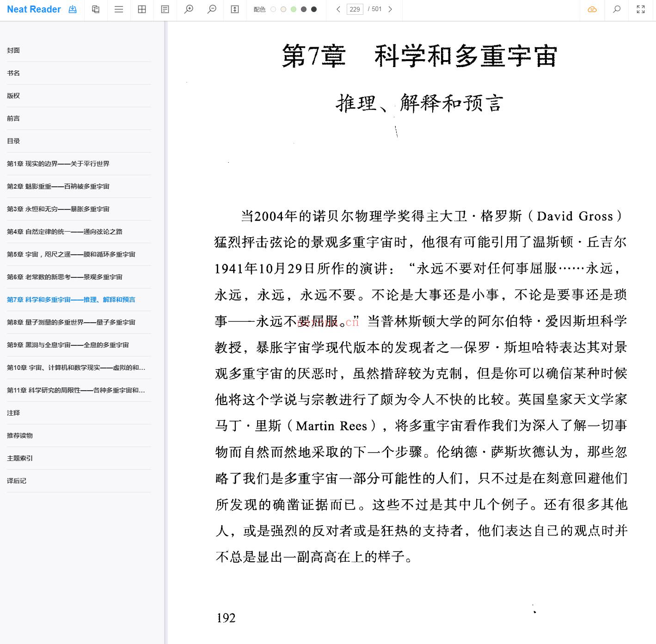
Task: Go to previous page arrow
Action: pos(338,9)
